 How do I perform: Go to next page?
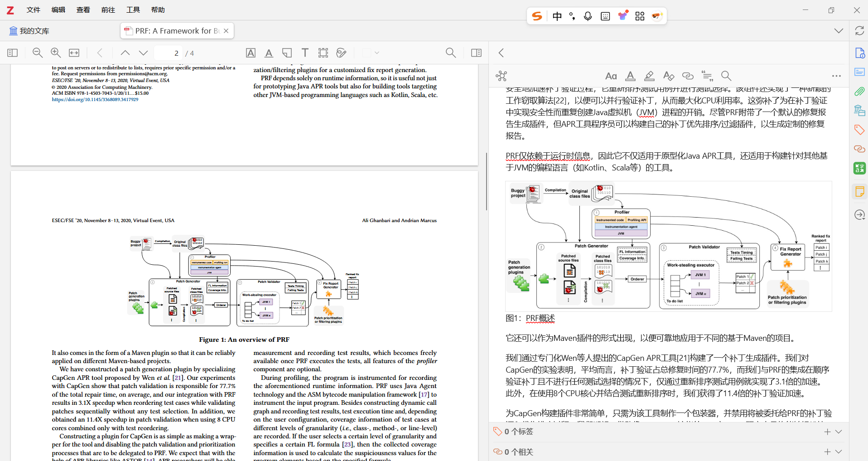143,53
